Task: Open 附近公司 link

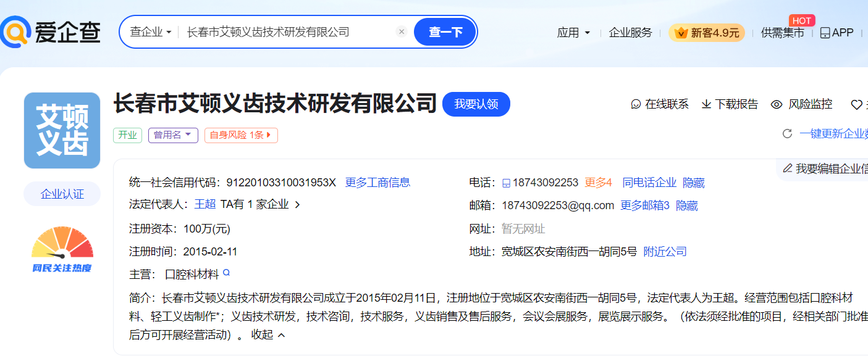Action: (665, 252)
